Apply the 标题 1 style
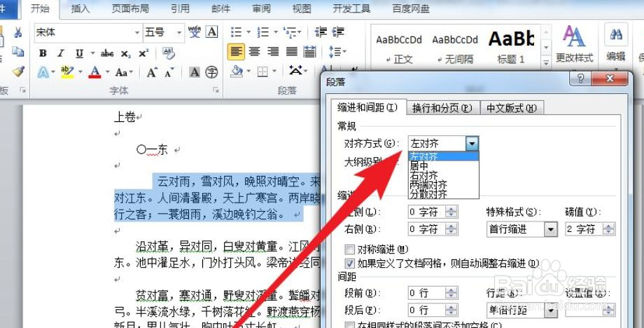Image resolution: width=644 pixels, height=328 pixels. (x=511, y=46)
